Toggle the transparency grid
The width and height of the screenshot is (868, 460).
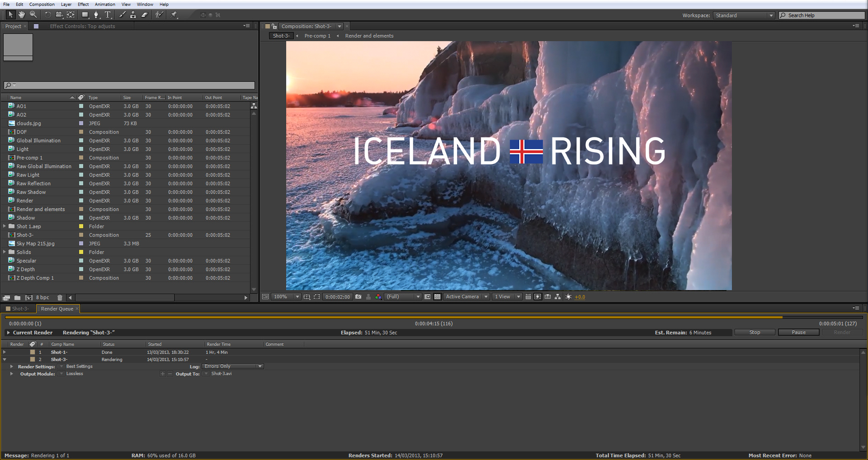click(x=437, y=297)
